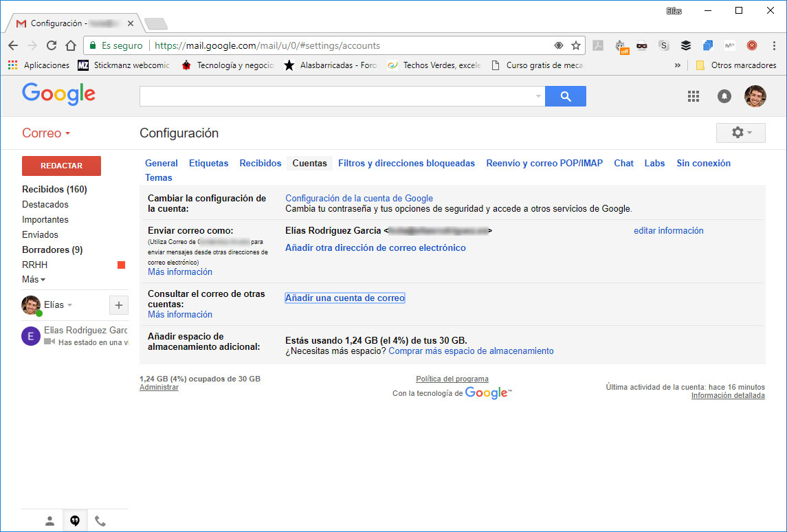The height and width of the screenshot is (532, 787).
Task: Open advanced search options arrow
Action: [537, 96]
